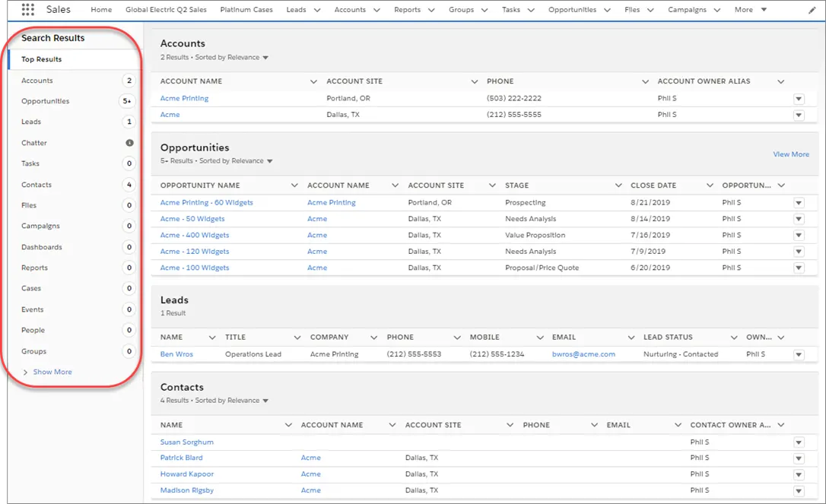Open row actions for Acme Dallas account
The height and width of the screenshot is (504, 826).
[799, 115]
